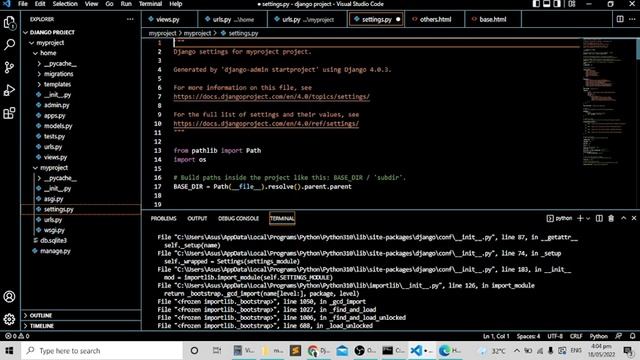
Task: Open the Windows Start menu
Action: pos(9,351)
